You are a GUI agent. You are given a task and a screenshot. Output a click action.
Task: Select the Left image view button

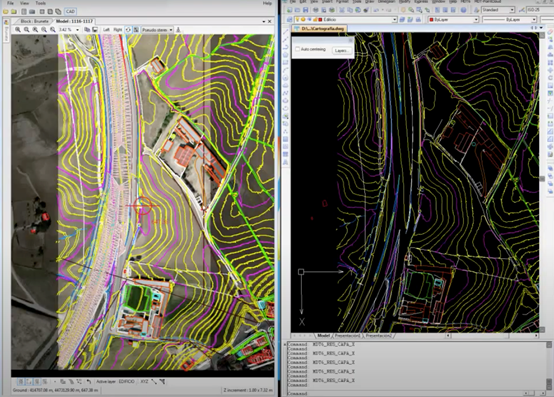click(x=106, y=30)
